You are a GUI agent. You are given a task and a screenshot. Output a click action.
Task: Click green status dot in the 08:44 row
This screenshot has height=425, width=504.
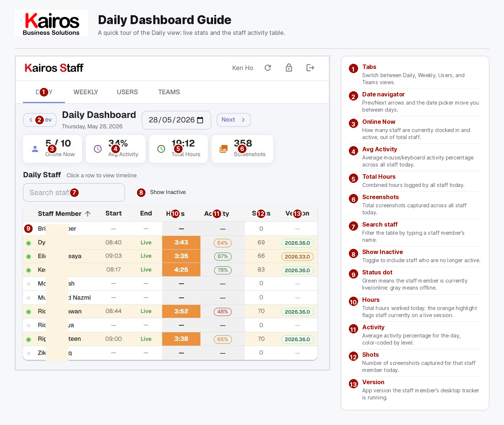pyautogui.click(x=29, y=312)
